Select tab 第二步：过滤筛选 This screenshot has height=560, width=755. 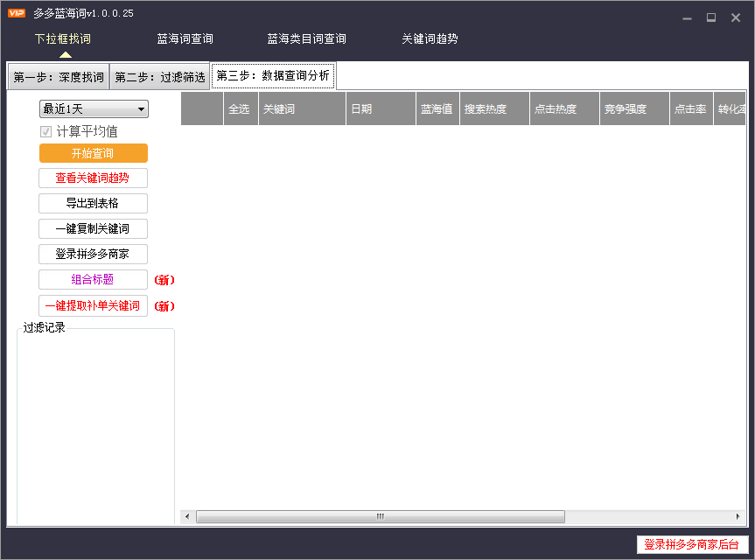click(160, 77)
